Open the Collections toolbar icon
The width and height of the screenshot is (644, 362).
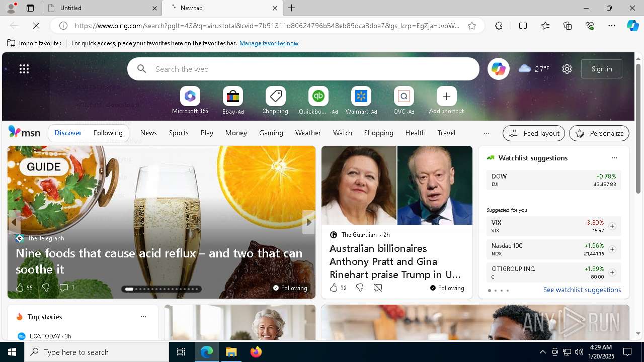(568, 26)
